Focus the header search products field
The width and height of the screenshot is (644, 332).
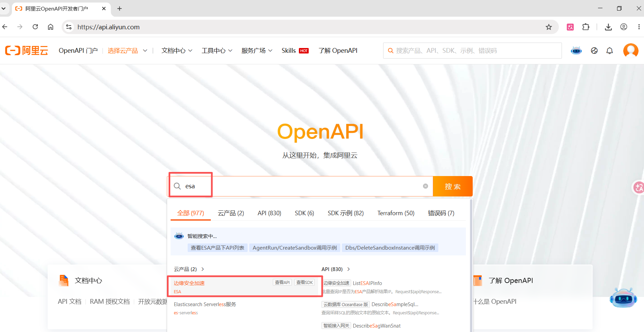coord(472,50)
